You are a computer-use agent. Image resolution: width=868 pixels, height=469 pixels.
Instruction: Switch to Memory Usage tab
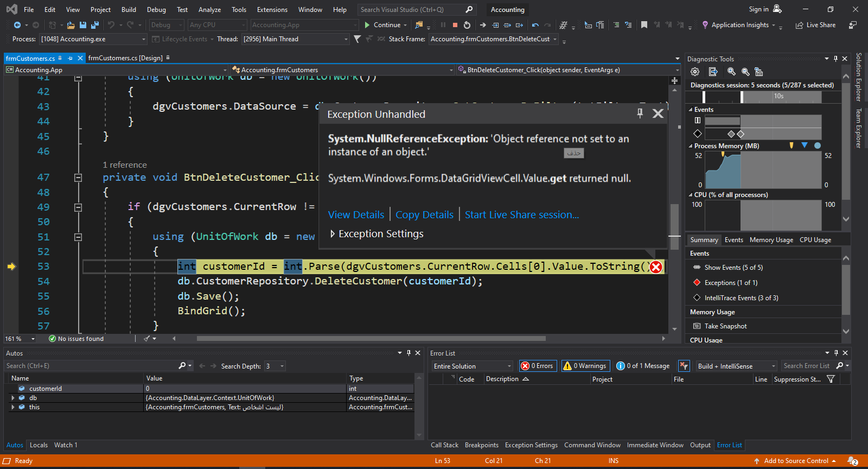pyautogui.click(x=771, y=240)
